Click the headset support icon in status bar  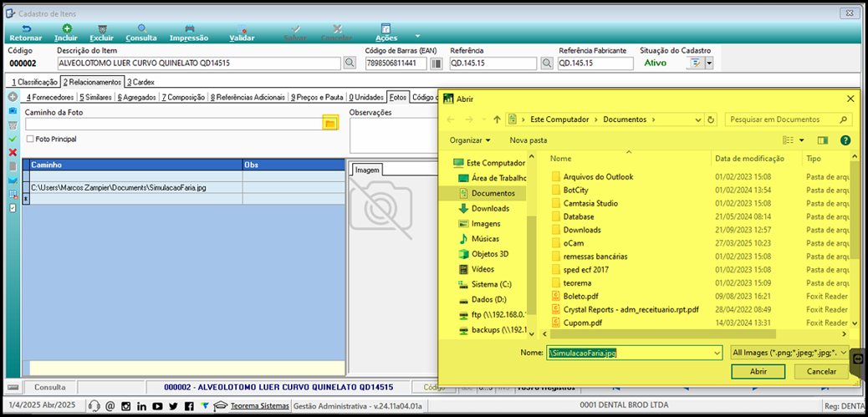point(94,406)
